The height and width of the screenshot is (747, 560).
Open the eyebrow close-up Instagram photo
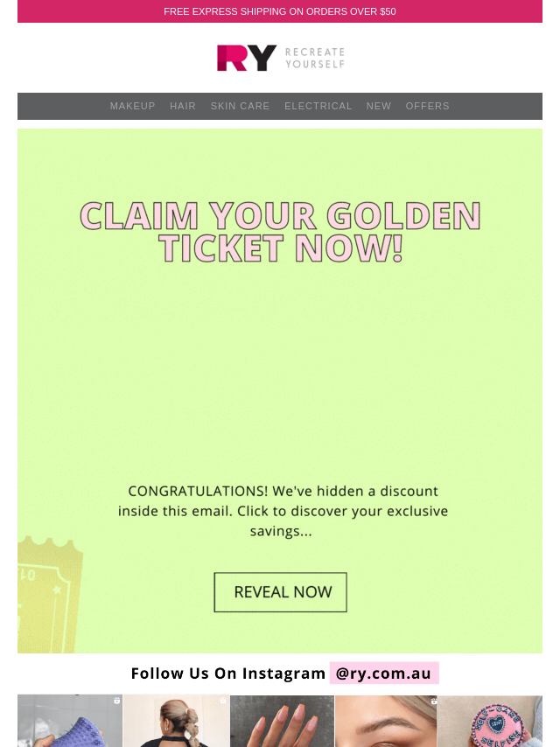386,722
